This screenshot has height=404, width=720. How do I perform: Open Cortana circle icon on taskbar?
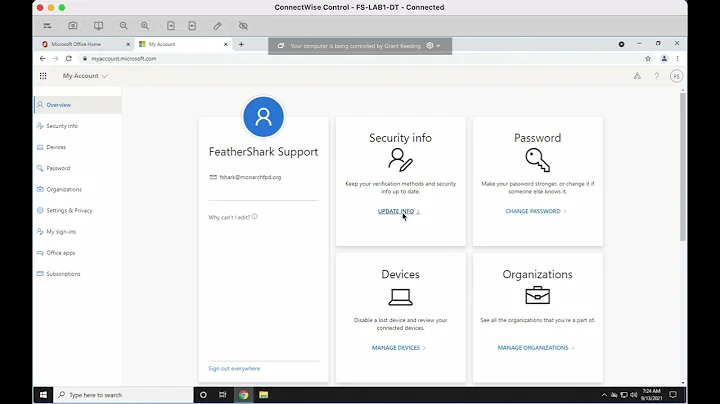[203, 395]
